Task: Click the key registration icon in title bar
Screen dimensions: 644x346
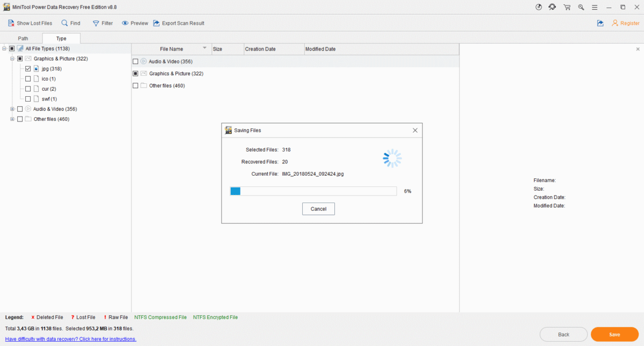Action: (x=581, y=7)
